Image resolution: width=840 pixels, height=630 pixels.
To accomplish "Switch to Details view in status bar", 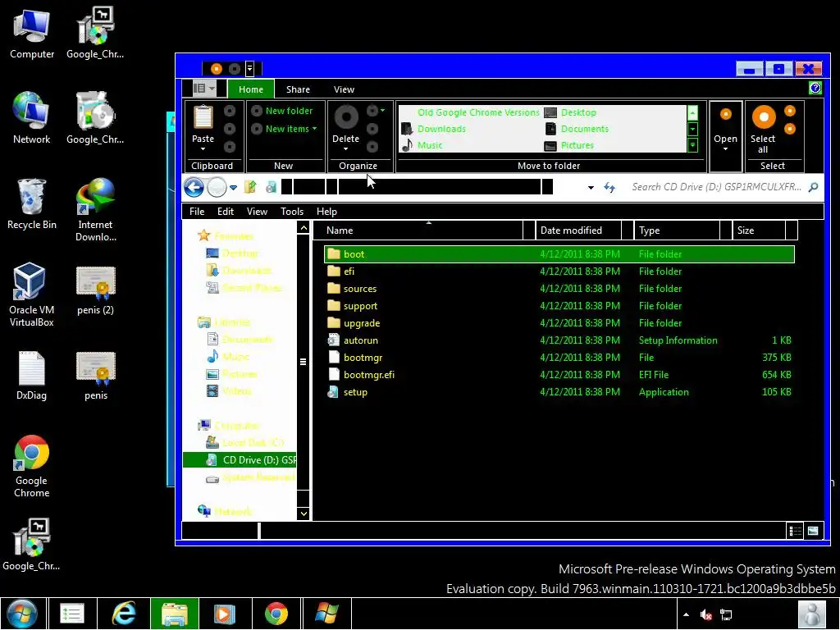I will pos(795,531).
